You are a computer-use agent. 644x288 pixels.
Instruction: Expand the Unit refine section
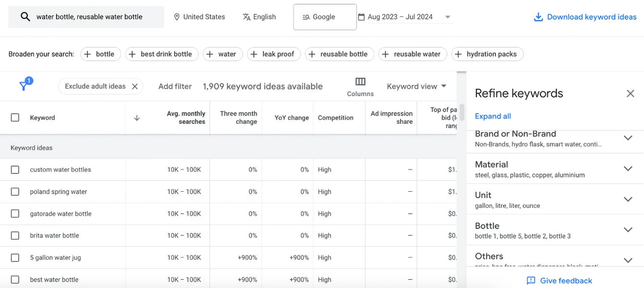[x=628, y=199]
